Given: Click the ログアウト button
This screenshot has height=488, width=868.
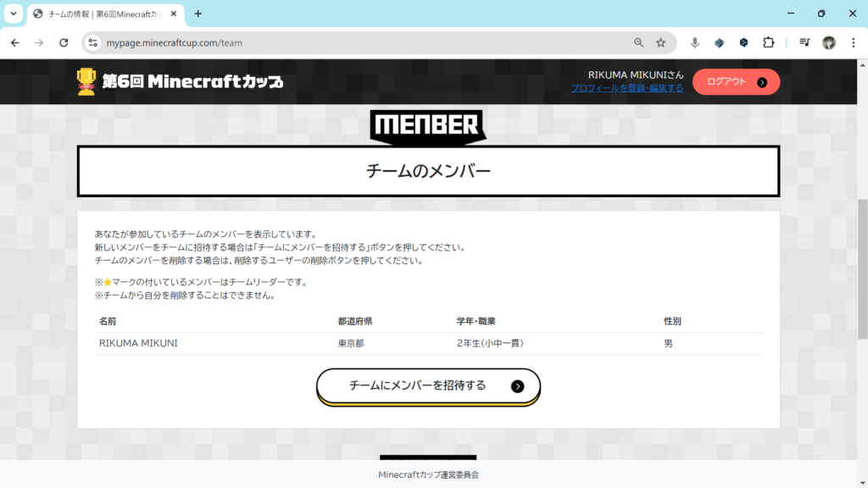Looking at the screenshot, I should click(736, 81).
